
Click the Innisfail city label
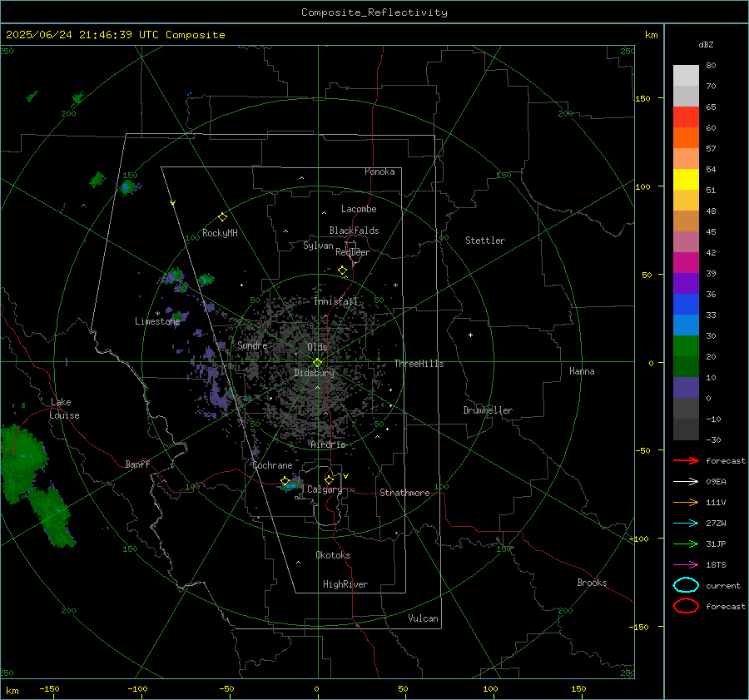tap(335, 301)
